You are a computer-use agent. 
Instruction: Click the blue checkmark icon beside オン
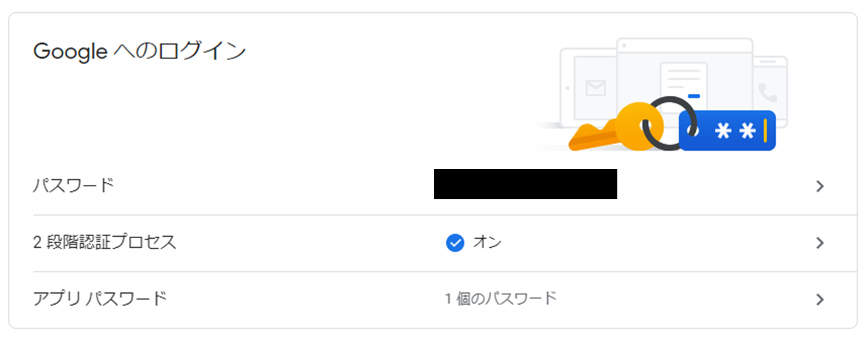(455, 243)
